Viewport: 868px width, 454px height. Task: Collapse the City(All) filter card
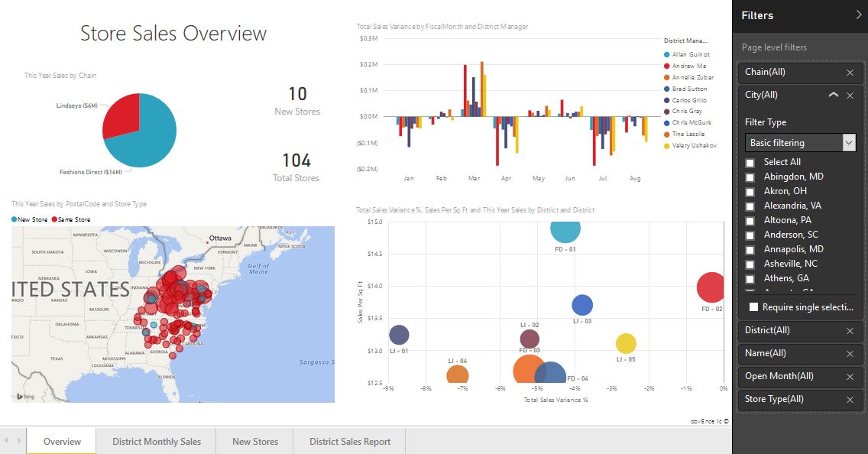834,95
